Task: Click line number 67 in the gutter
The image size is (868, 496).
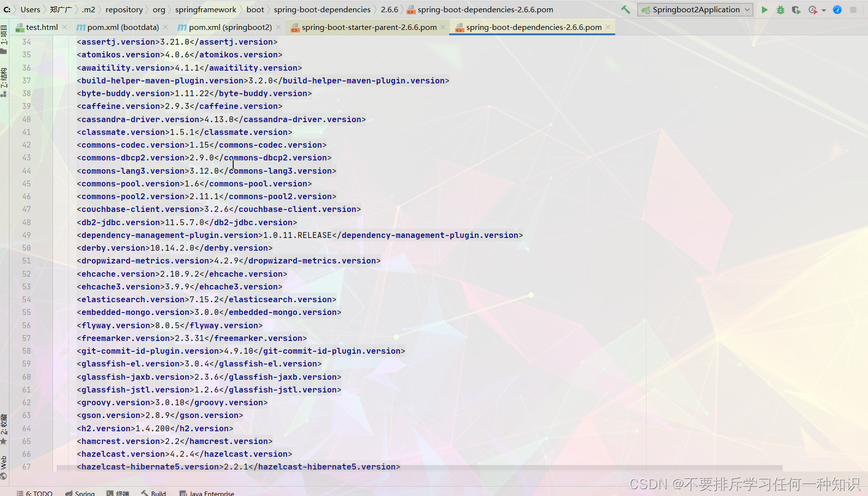Action: coord(27,467)
